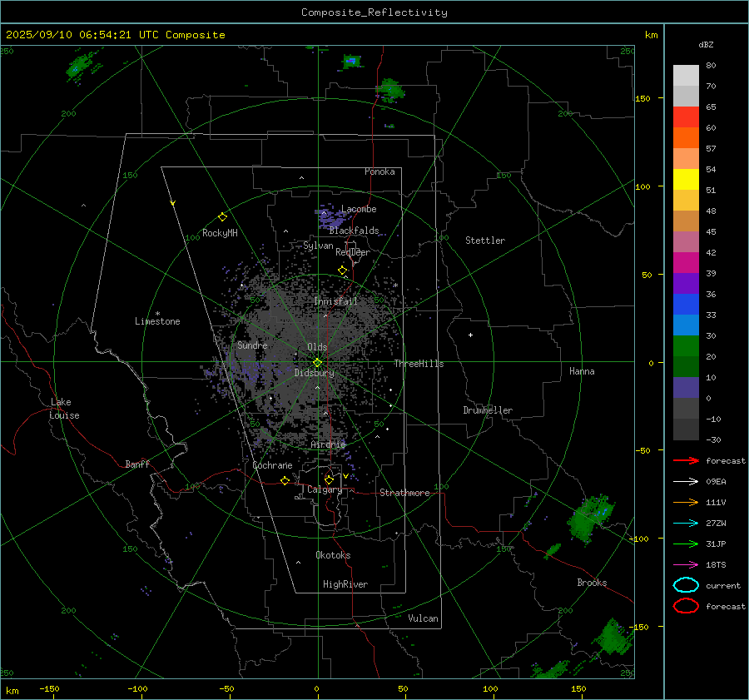Viewport: 749px width, 700px height.
Task: Click the Sylvan label
Action: tap(318, 246)
